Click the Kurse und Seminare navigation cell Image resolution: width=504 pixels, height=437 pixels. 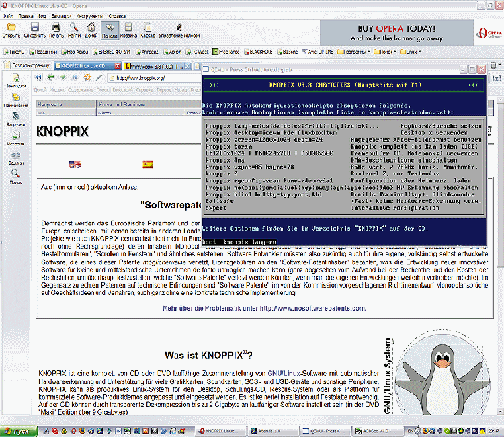pyautogui.click(x=149, y=104)
